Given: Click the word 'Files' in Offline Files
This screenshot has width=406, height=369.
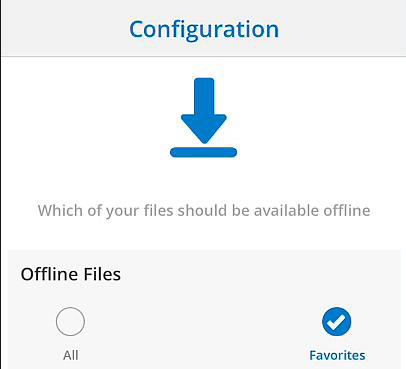Looking at the screenshot, I should click(x=102, y=274).
